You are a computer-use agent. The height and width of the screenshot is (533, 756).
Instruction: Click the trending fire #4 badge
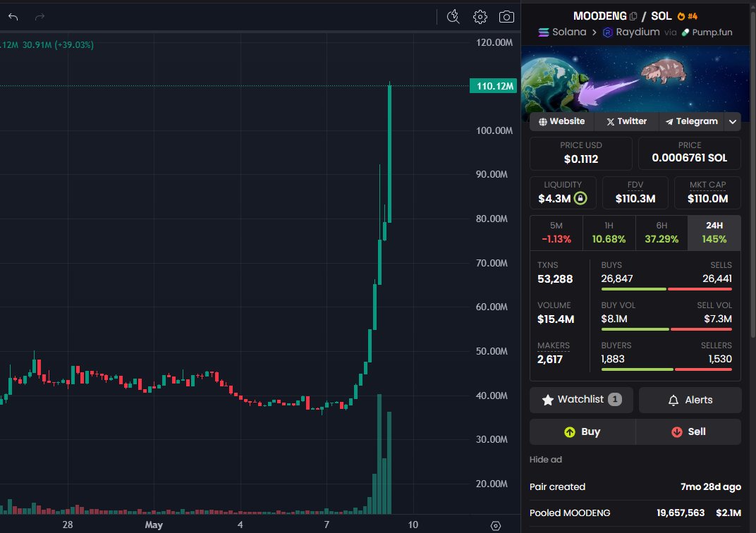(688, 16)
